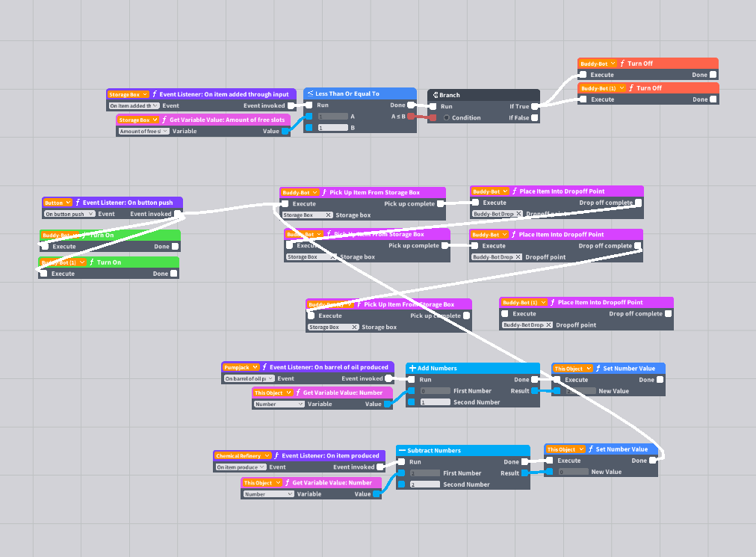Screen dimensions: 756x557
Task: Click the minus icon on Subtract Numbers
Action: (x=402, y=450)
